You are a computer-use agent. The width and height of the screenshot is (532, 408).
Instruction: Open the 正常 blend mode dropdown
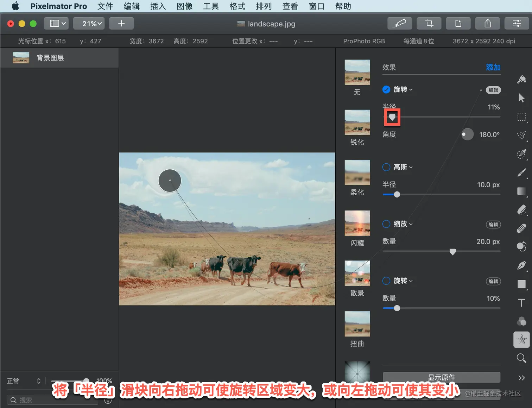point(24,381)
